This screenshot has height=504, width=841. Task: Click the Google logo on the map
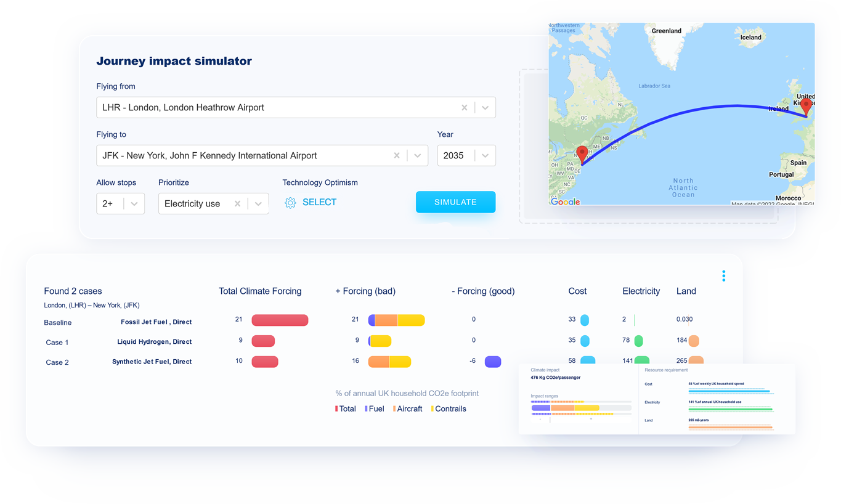click(564, 201)
